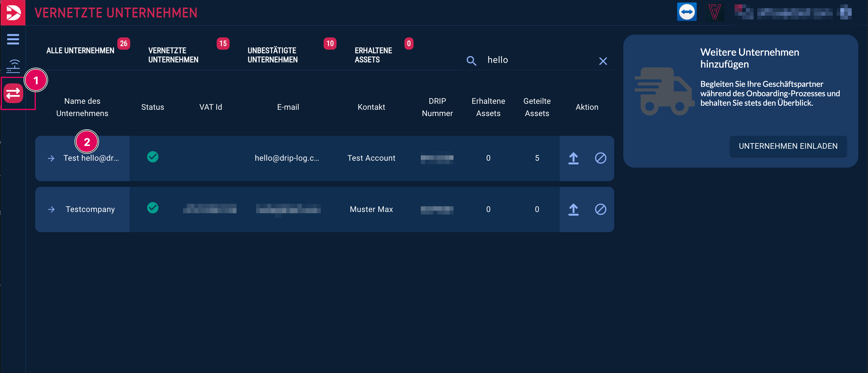Clear the search with the X icon

click(x=603, y=61)
